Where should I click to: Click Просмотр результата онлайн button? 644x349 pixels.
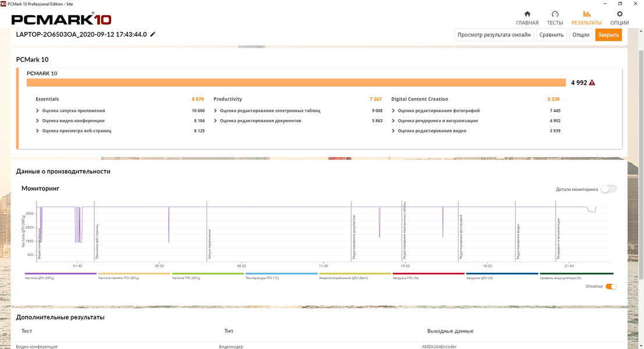point(494,35)
